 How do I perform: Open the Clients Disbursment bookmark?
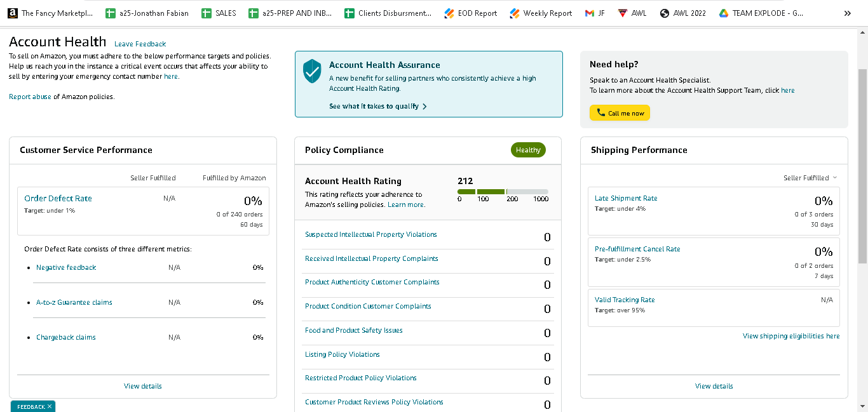[388, 13]
